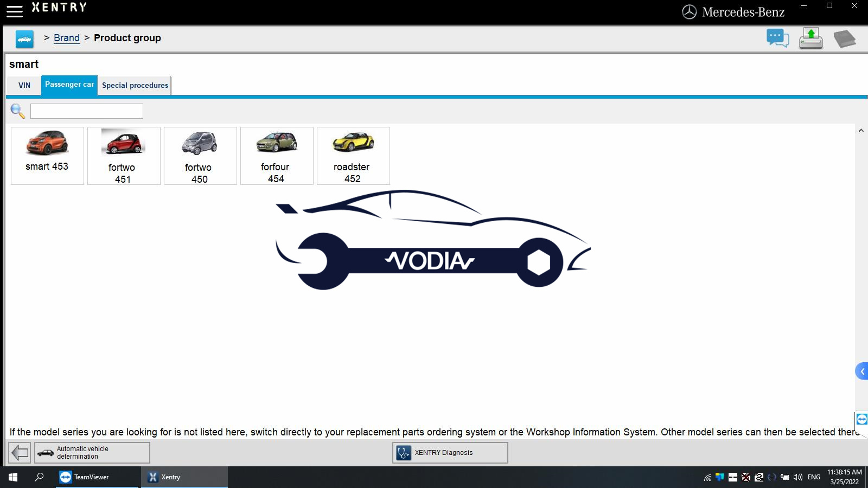The width and height of the screenshot is (868, 488).
Task: Choose the fortwo 451 model
Action: click(124, 156)
